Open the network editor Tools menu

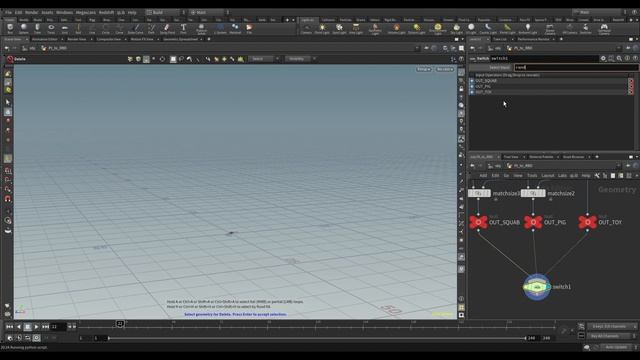click(532, 176)
